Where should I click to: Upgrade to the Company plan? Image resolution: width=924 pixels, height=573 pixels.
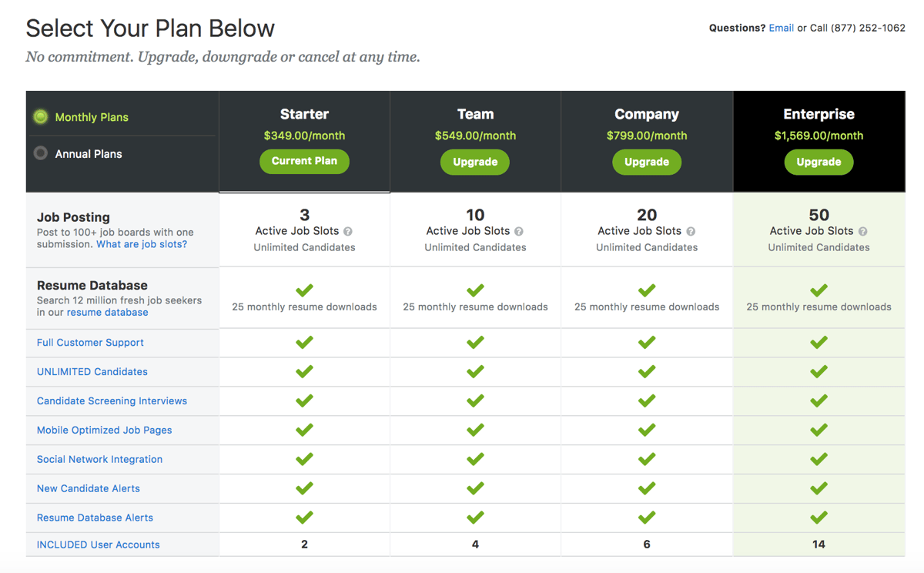(x=647, y=162)
